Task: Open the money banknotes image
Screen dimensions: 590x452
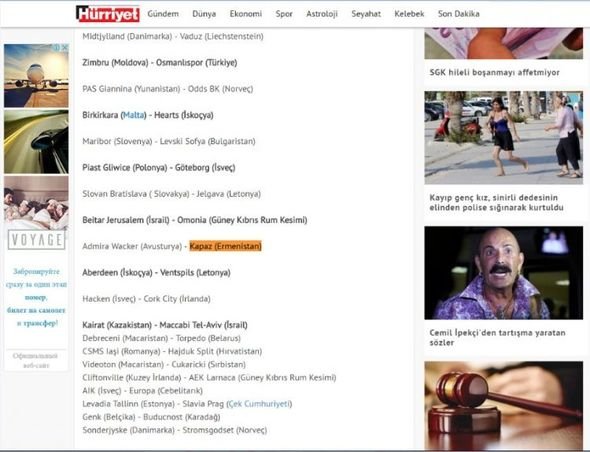Action: 503,43
